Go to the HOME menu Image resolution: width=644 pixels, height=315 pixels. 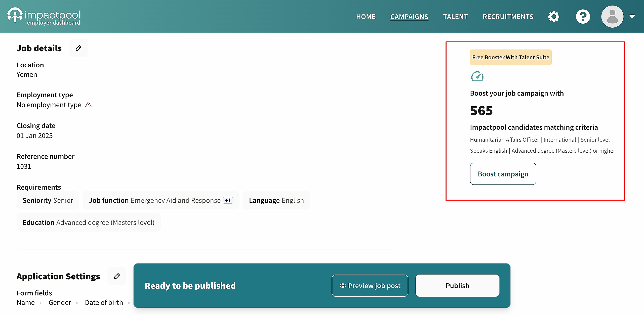(366, 17)
